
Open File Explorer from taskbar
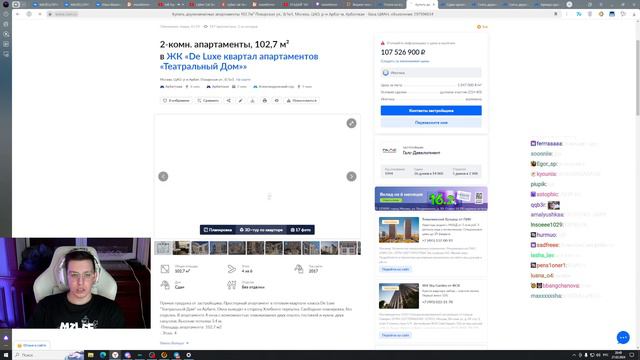click(x=91, y=355)
